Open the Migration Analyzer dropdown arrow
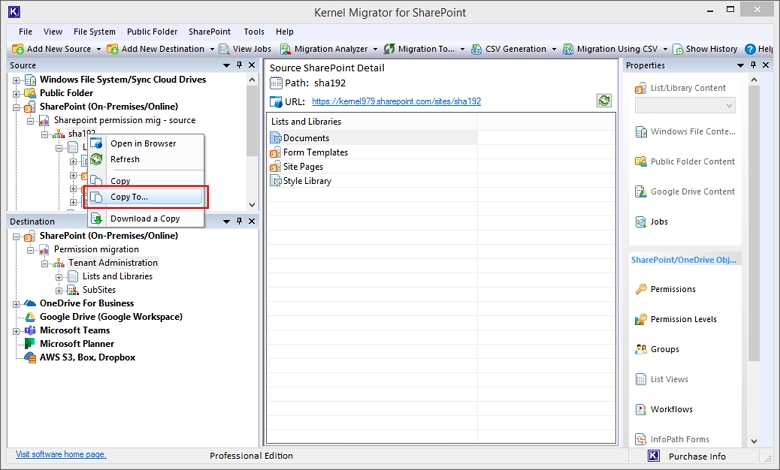Image resolution: width=780 pixels, height=470 pixels. click(x=375, y=49)
